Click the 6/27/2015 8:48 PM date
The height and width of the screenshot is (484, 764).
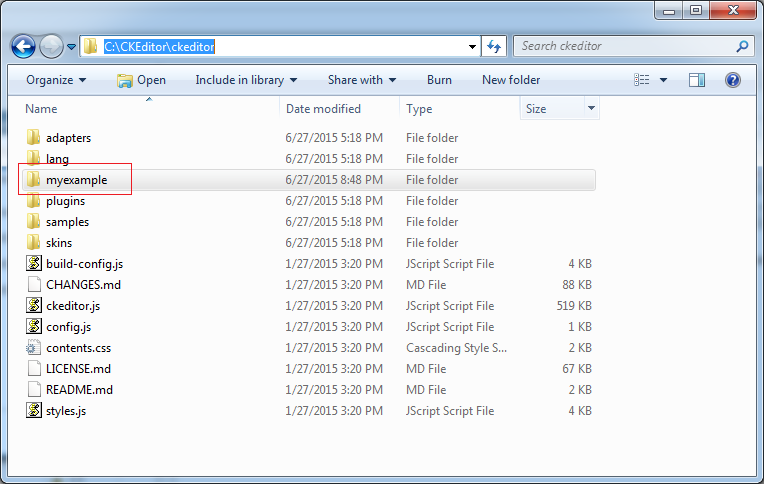tap(334, 180)
